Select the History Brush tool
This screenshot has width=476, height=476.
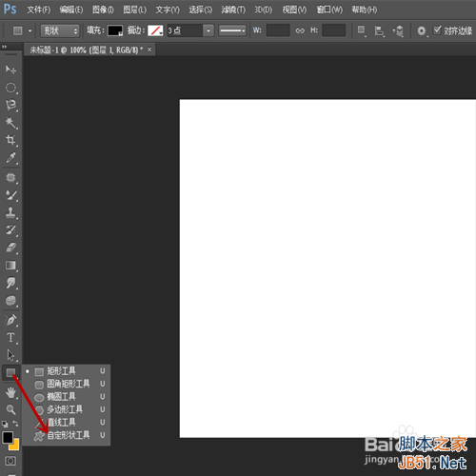click(10, 229)
